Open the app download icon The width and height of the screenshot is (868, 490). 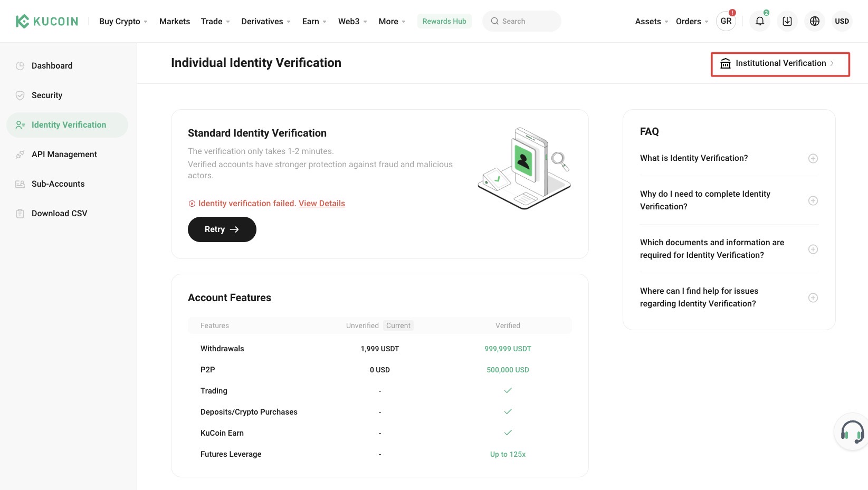tap(787, 21)
